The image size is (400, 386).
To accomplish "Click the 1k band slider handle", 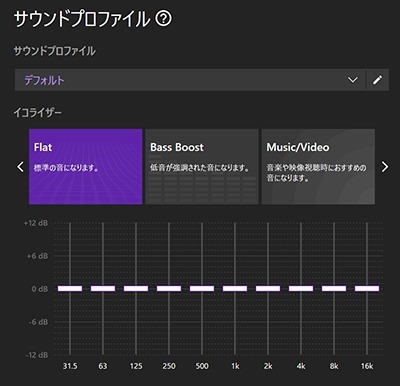I will (235, 288).
